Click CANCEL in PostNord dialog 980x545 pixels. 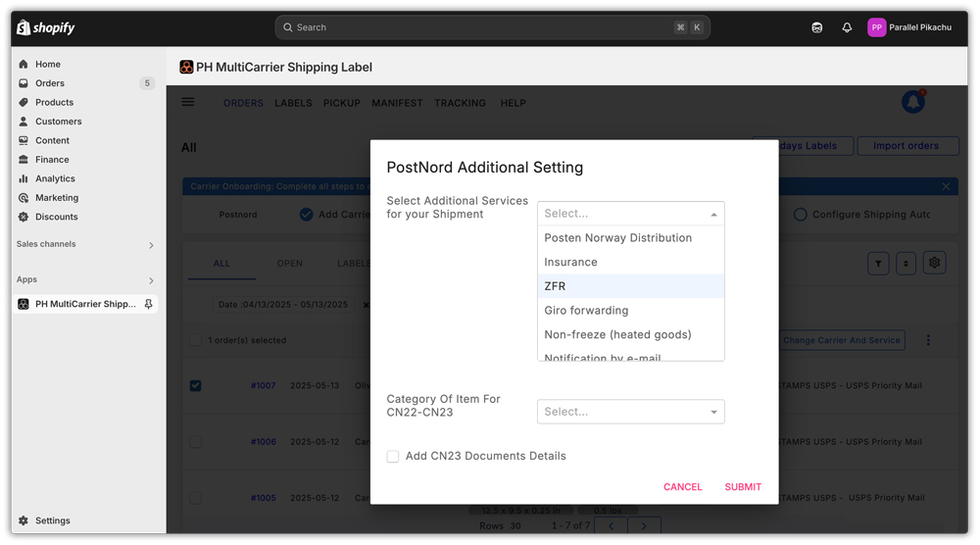682,487
